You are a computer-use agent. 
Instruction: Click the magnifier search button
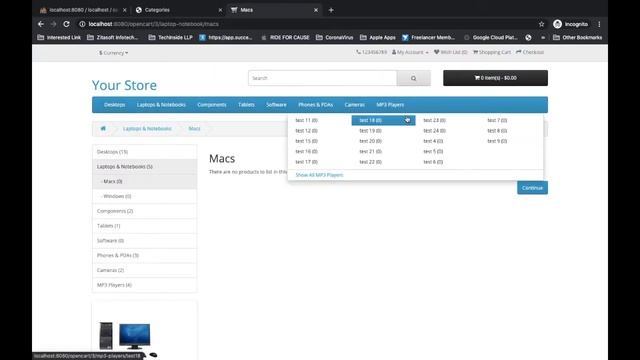(x=413, y=78)
